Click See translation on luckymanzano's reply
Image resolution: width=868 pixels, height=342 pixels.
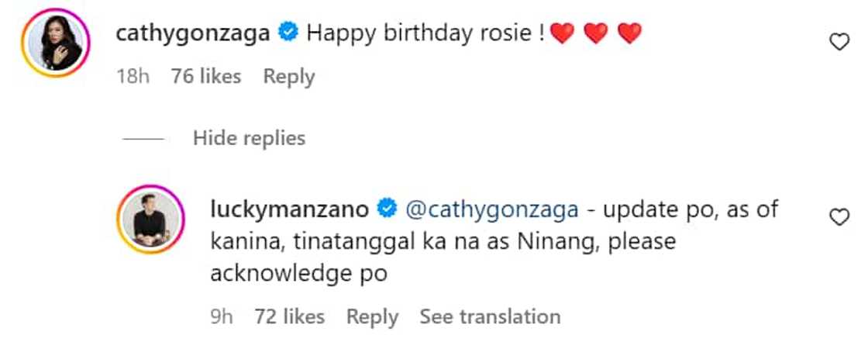coord(490,316)
